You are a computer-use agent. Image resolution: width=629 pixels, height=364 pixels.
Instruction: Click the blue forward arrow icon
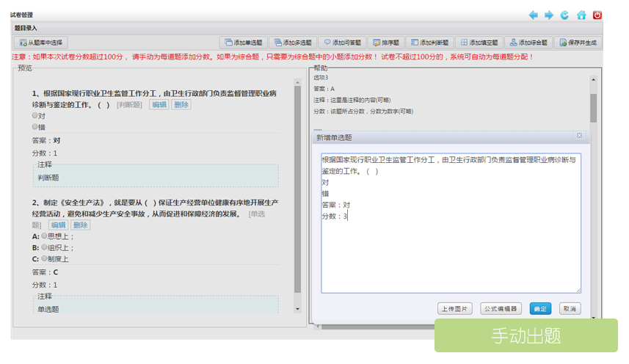[548, 15]
